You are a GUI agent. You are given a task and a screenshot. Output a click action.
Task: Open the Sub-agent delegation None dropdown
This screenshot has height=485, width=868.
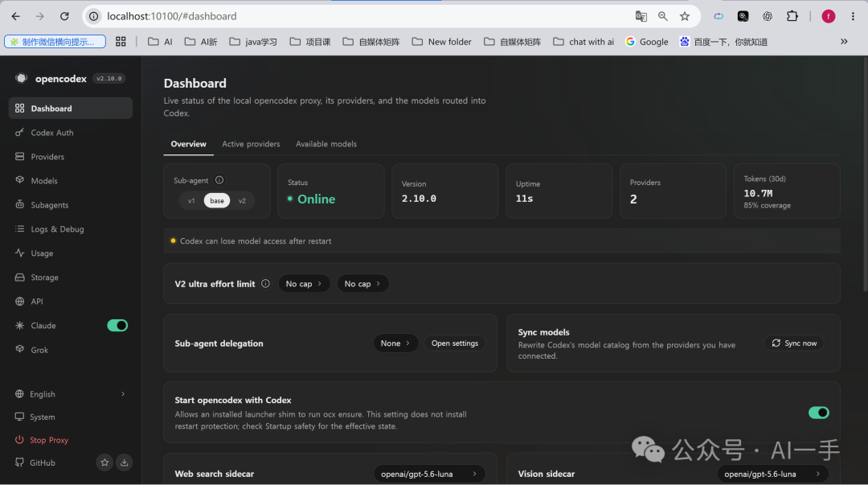pos(395,343)
